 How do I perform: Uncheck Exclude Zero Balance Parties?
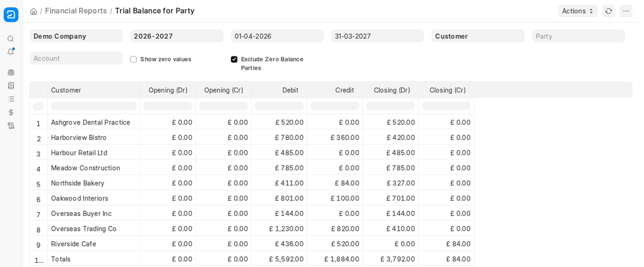point(234,59)
